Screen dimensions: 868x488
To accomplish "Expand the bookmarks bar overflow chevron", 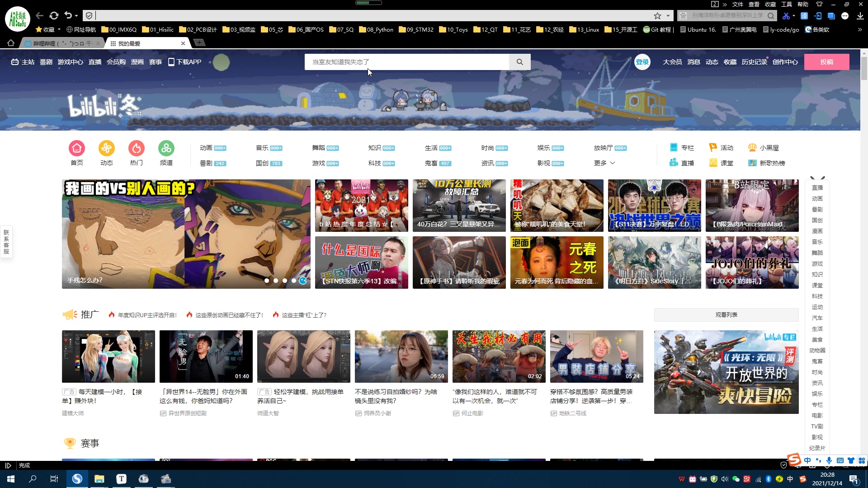I will pyautogui.click(x=860, y=29).
